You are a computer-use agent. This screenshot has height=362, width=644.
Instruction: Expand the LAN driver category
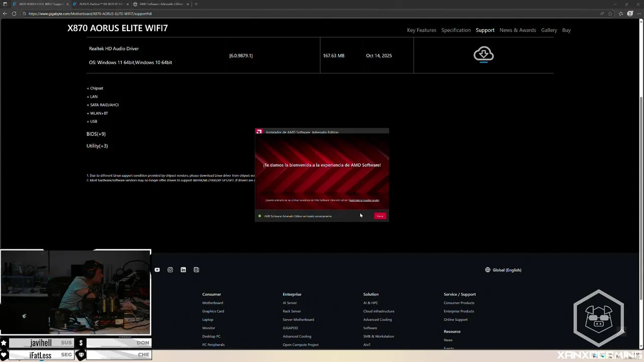(92, 97)
